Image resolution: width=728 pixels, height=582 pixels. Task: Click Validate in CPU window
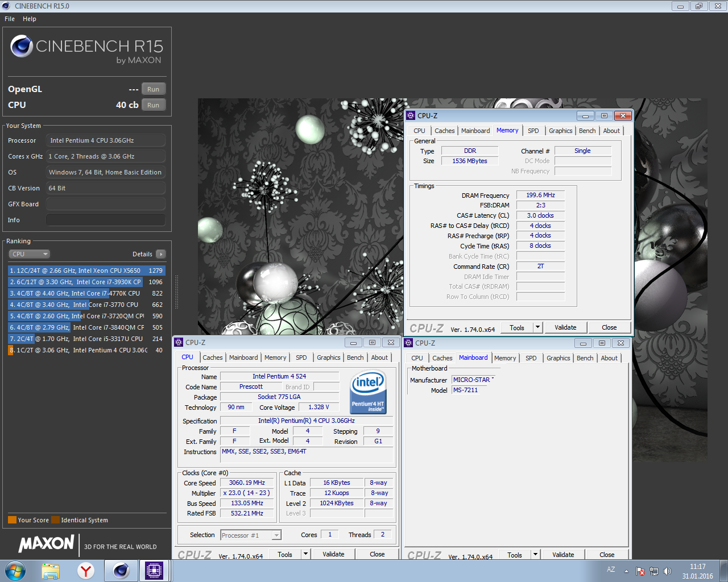pos(333,554)
